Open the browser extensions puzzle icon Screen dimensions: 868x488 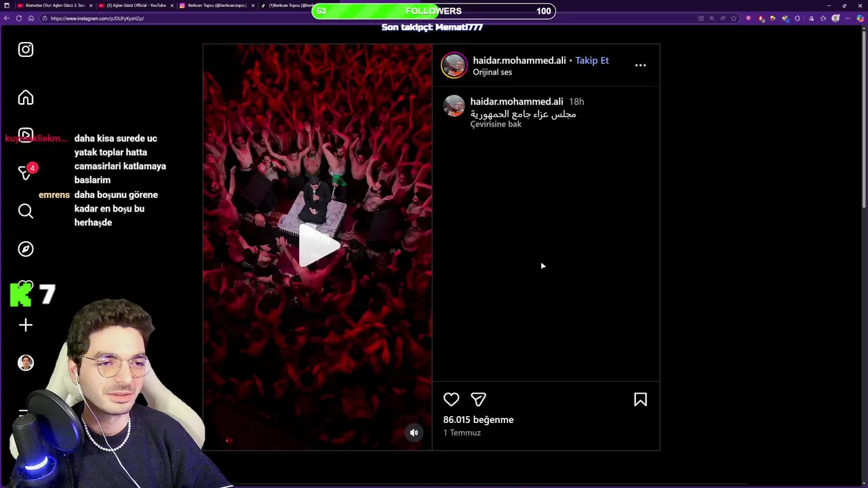797,18
